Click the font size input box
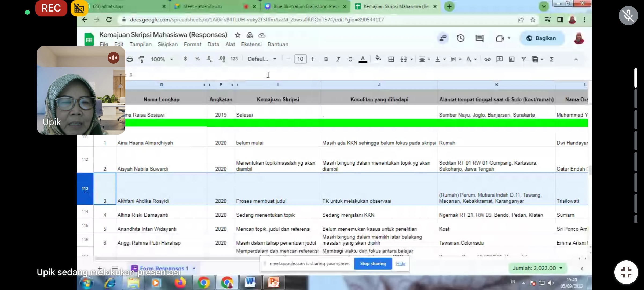Screen dimensions: 644x290 point(300,59)
